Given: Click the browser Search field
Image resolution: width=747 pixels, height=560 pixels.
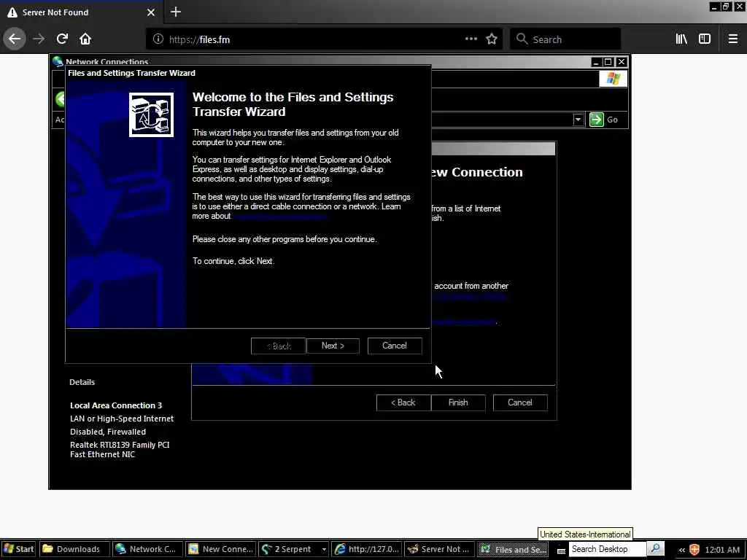Looking at the screenshot, I should coord(566,39).
